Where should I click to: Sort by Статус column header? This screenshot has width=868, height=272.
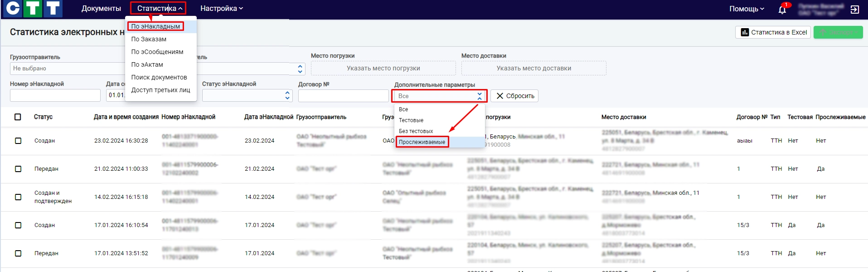pyautogui.click(x=43, y=117)
